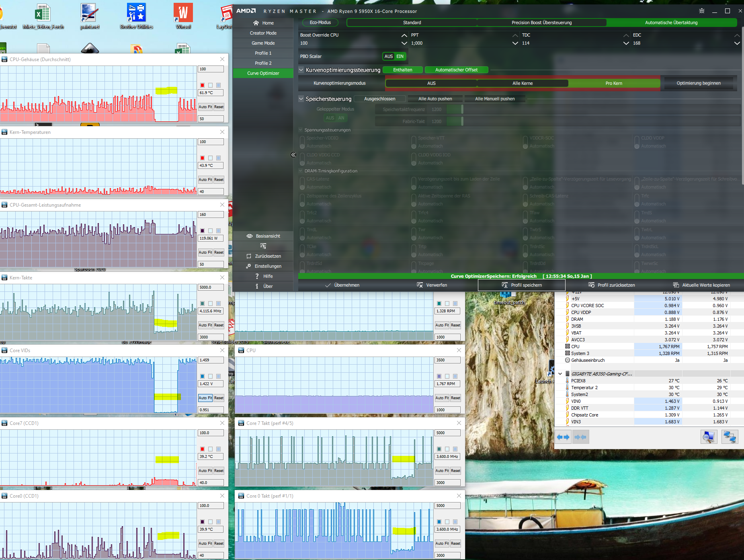Click the blue left-right arrows button in HWiNFO
This screenshot has width=744, height=560.
click(563, 437)
